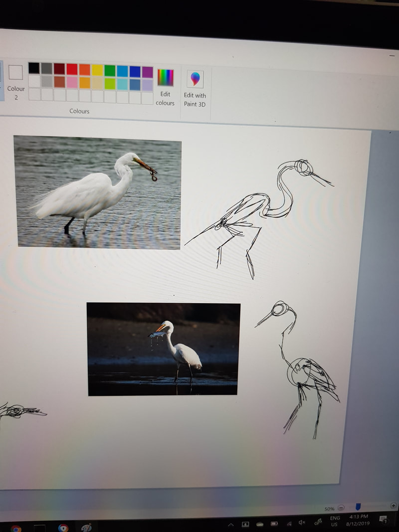Show hidden system tray icons
The width and height of the screenshot is (399, 532).
pyautogui.click(x=231, y=525)
